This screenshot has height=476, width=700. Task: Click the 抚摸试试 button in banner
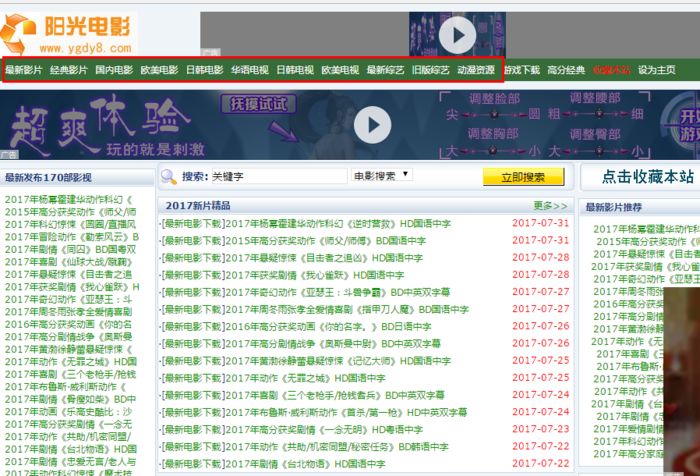[258, 104]
